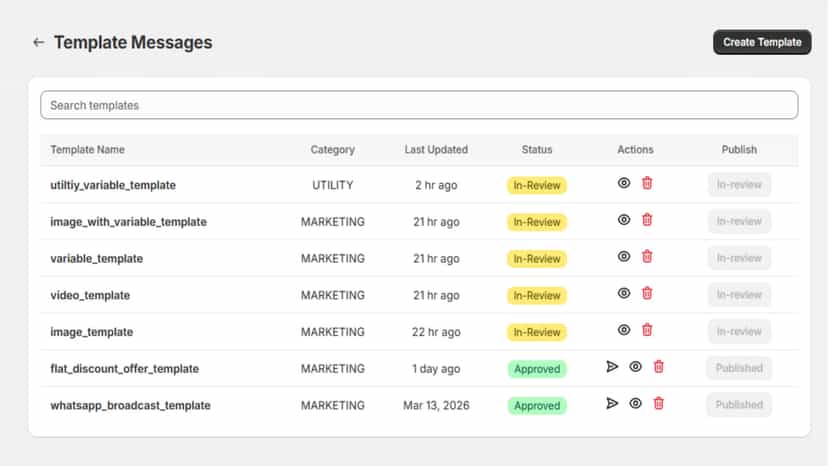Preview variable_template using its eye icon
This screenshot has width=828, height=466.
[624, 257]
